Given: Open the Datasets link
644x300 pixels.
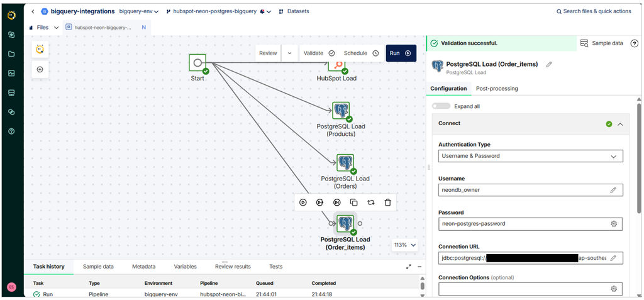Looking at the screenshot, I should (294, 11).
